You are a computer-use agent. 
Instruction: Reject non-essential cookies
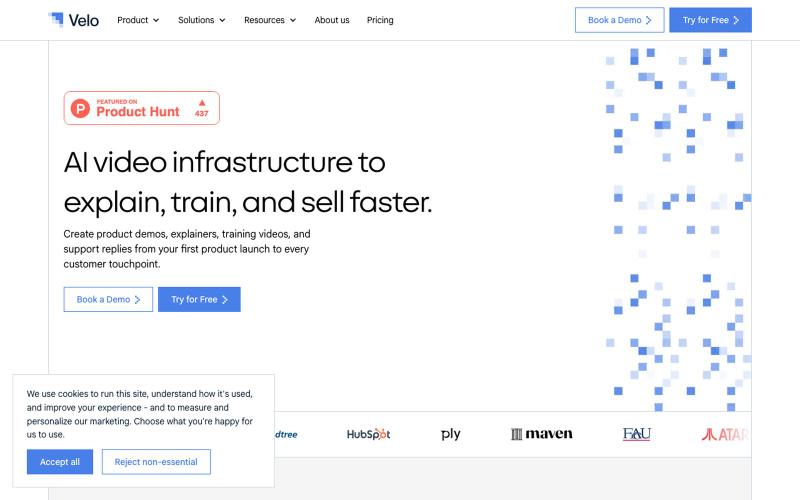pyautogui.click(x=156, y=462)
